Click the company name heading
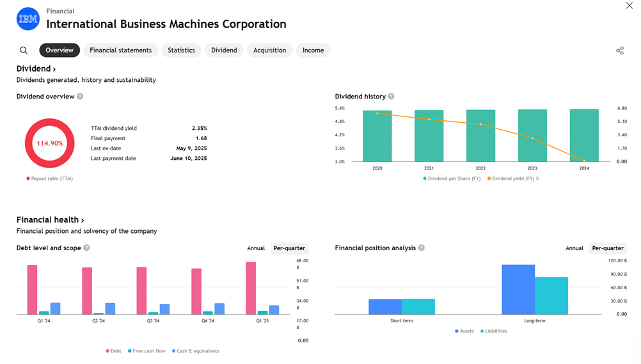Screen dimensions: 641x364 [x=166, y=24]
